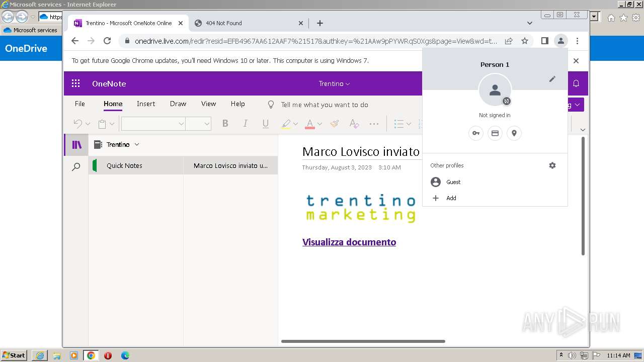
Task: Apply underline formatting
Action: click(266, 124)
